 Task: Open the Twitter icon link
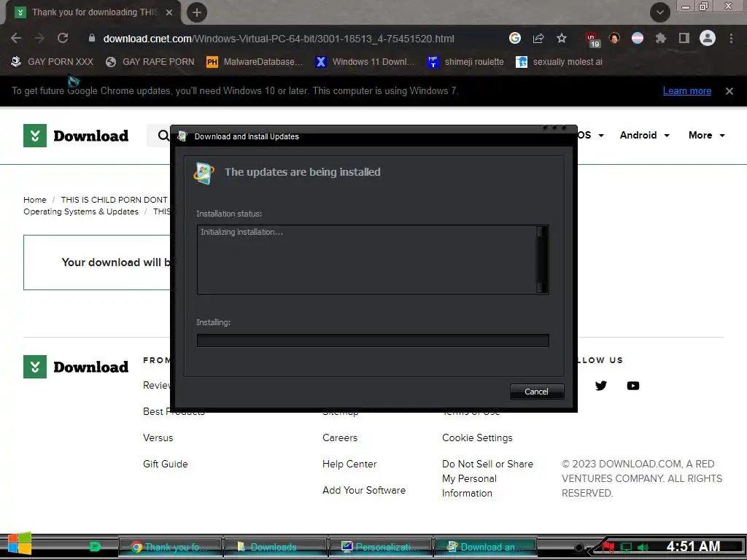[x=601, y=386]
